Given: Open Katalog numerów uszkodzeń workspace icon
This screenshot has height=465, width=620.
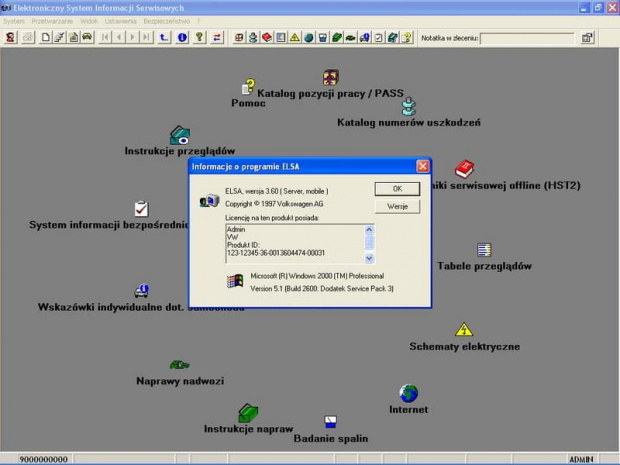Looking at the screenshot, I should pyautogui.click(x=408, y=106).
